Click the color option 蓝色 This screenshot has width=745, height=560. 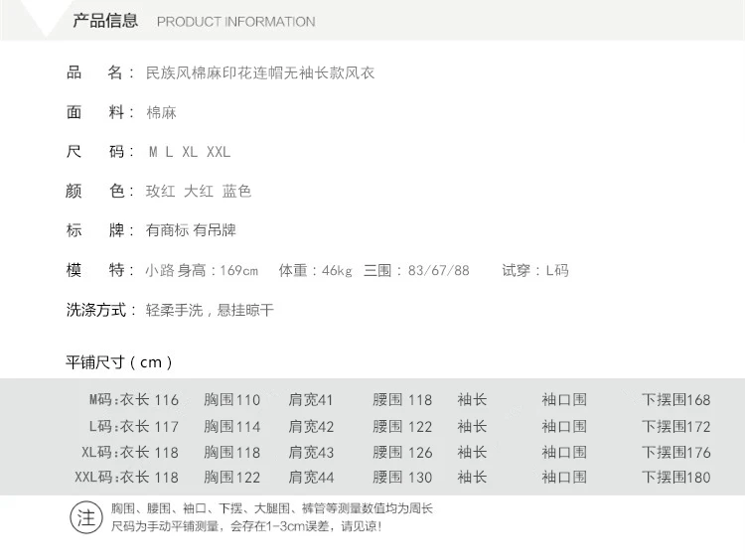pos(236,191)
